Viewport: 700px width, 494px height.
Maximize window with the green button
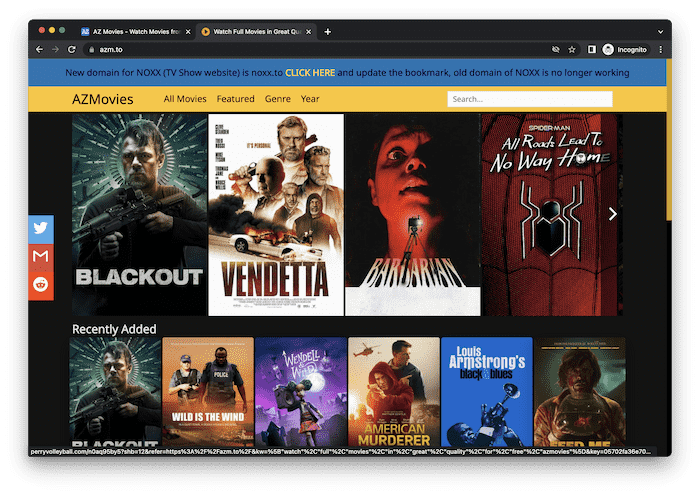62,30
